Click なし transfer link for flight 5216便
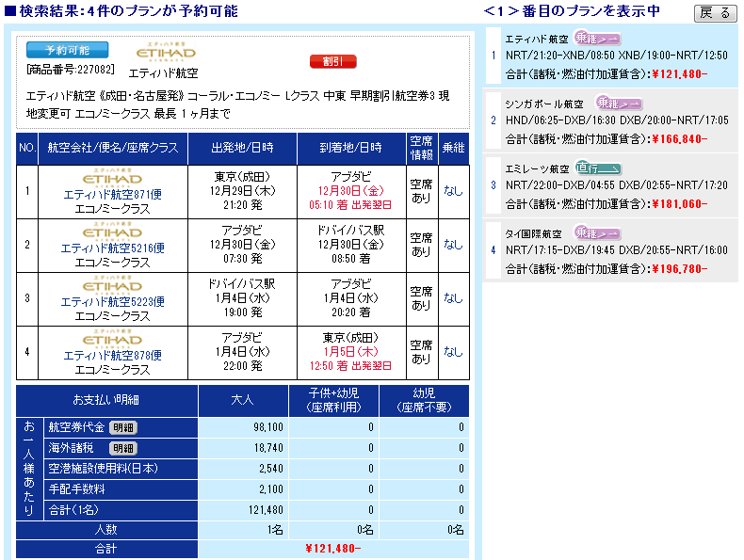This screenshot has height=560, width=744. tap(453, 244)
